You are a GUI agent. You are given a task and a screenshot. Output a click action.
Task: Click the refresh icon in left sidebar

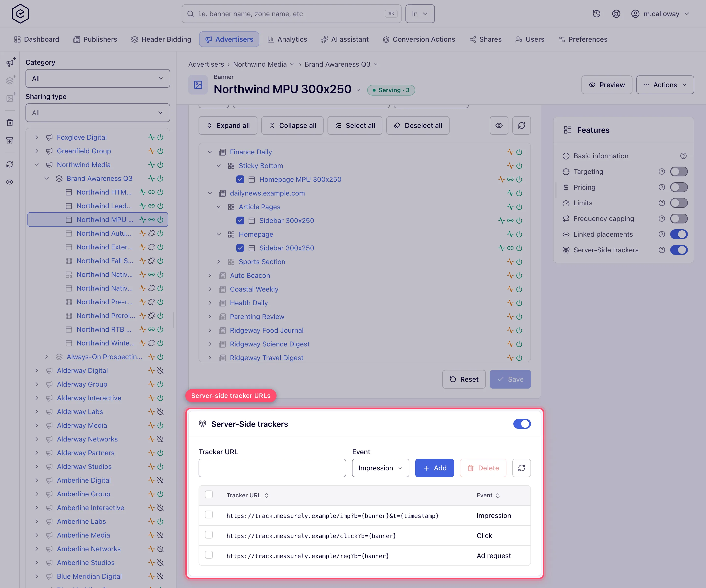(10, 164)
